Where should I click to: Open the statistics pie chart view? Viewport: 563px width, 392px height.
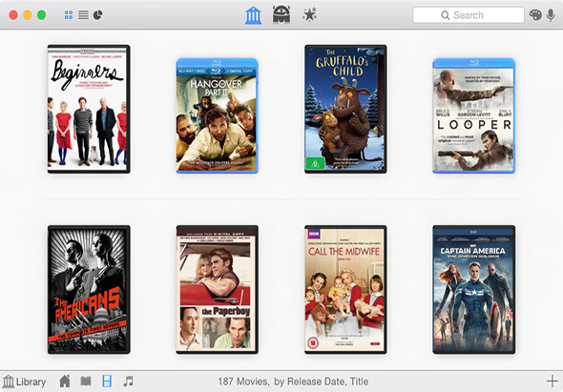point(97,14)
